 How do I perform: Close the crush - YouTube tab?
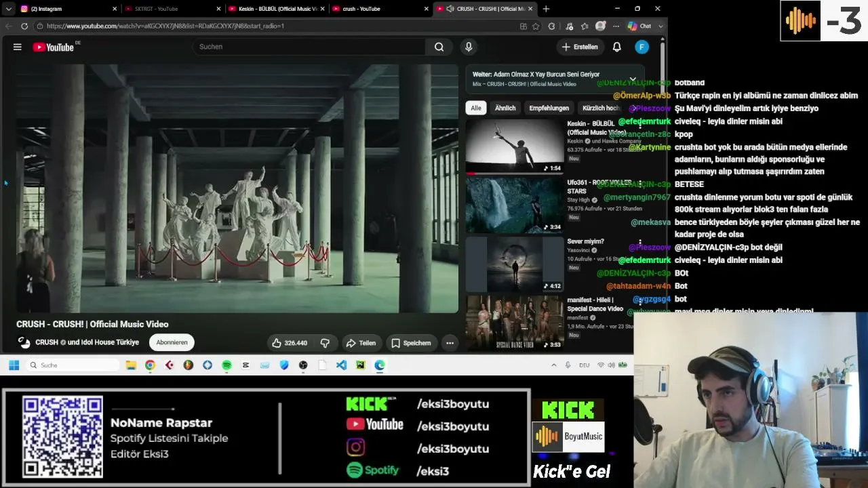click(x=426, y=9)
